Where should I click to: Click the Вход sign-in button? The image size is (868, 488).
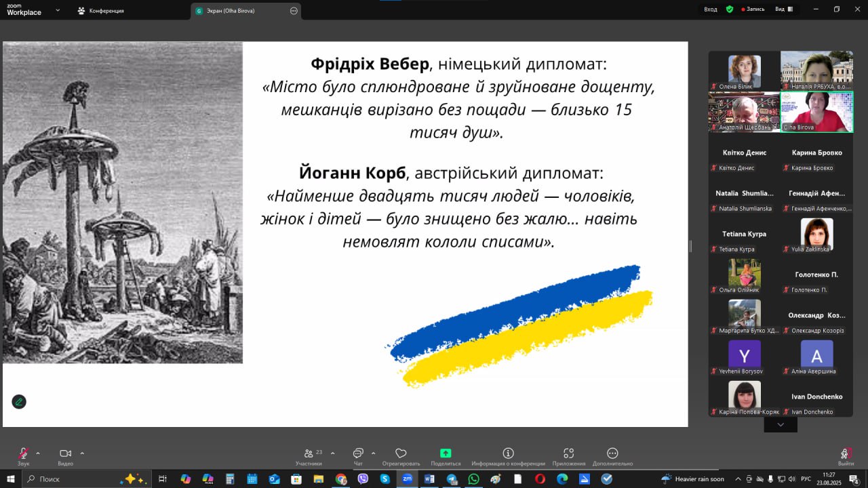[x=710, y=9]
